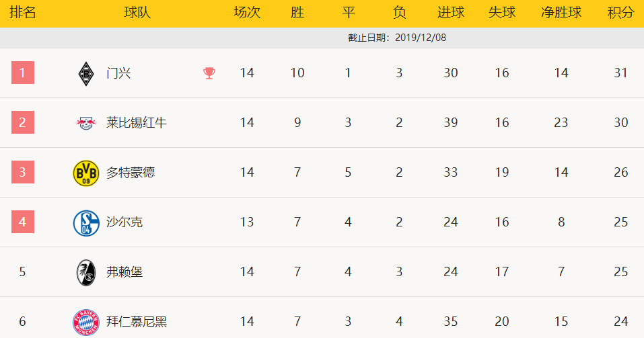The height and width of the screenshot is (338, 644).
Task: Click the Bayern München club logo
Action: coord(86,322)
